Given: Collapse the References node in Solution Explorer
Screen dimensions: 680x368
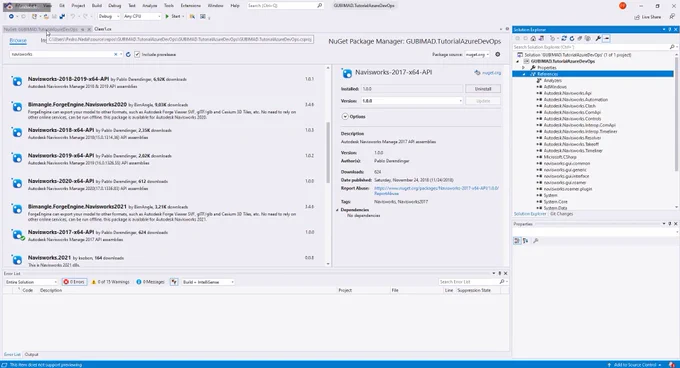Looking at the screenshot, I should pos(523,74).
